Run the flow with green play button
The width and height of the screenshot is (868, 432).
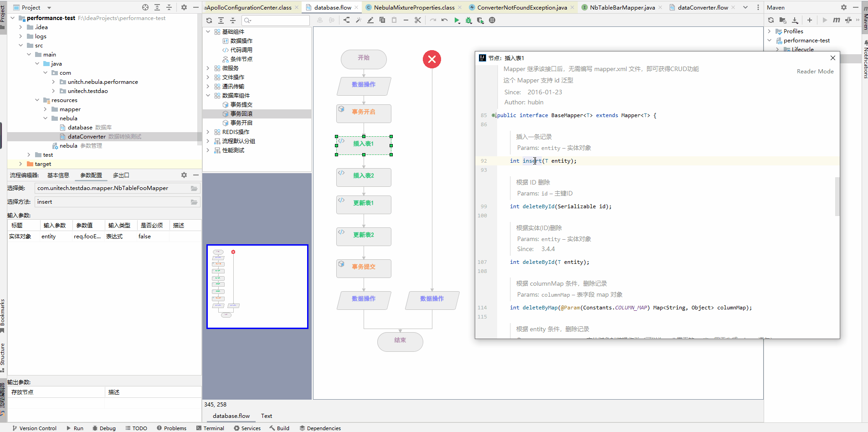[x=457, y=21]
